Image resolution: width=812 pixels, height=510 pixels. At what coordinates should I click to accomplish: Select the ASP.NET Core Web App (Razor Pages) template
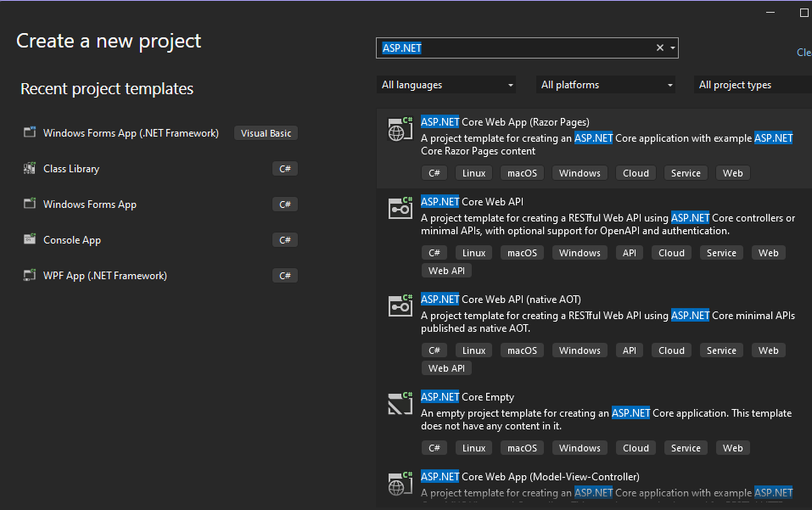[x=594, y=149]
